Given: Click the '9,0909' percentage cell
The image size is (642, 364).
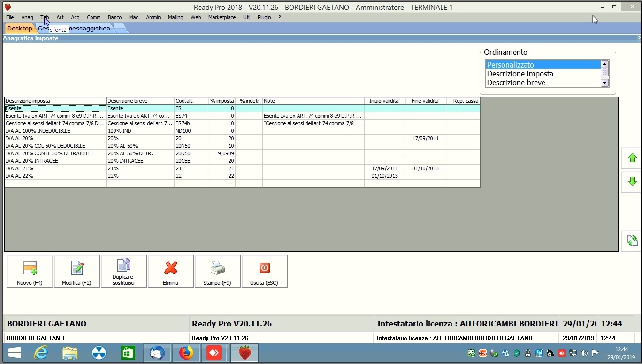Looking at the screenshot, I should click(222, 153).
